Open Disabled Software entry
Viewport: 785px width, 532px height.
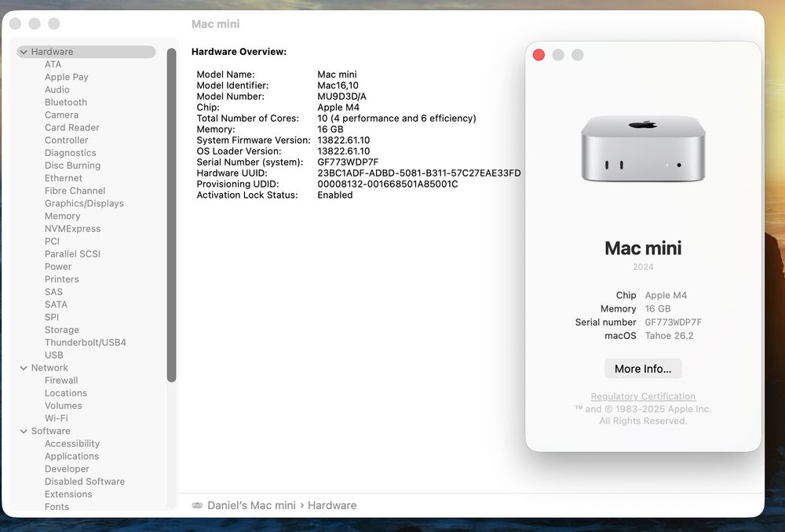tap(85, 482)
